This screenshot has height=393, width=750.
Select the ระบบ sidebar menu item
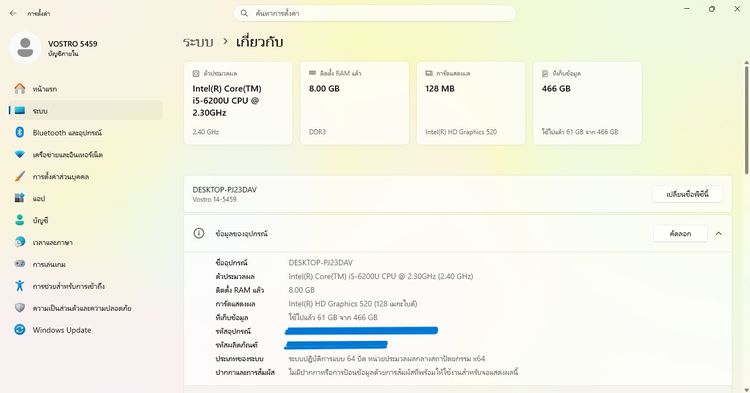(86, 110)
